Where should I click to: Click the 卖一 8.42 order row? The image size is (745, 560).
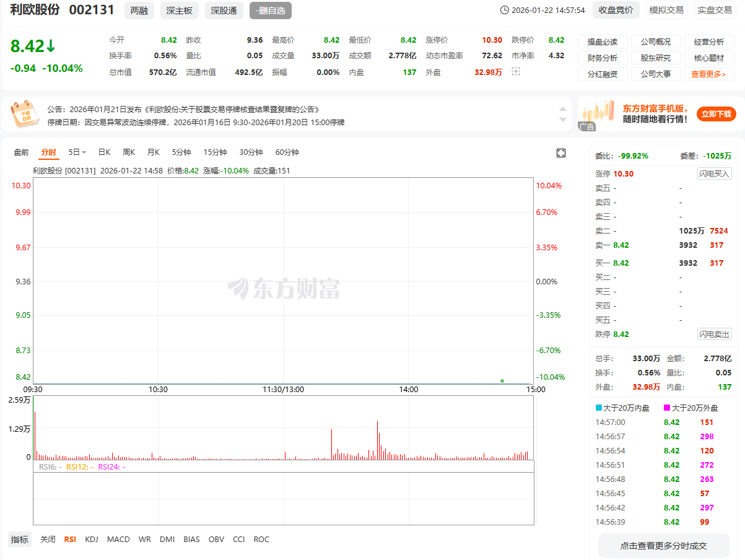pos(663,245)
